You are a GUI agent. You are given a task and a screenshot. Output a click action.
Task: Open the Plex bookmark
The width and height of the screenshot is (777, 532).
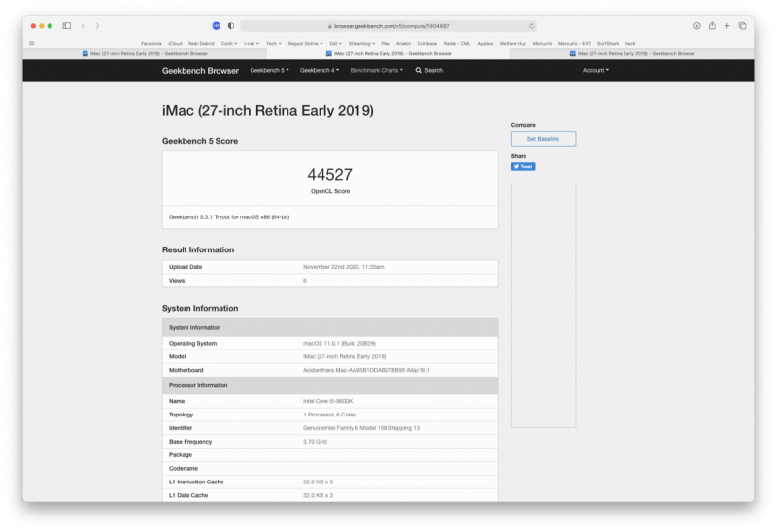point(386,43)
